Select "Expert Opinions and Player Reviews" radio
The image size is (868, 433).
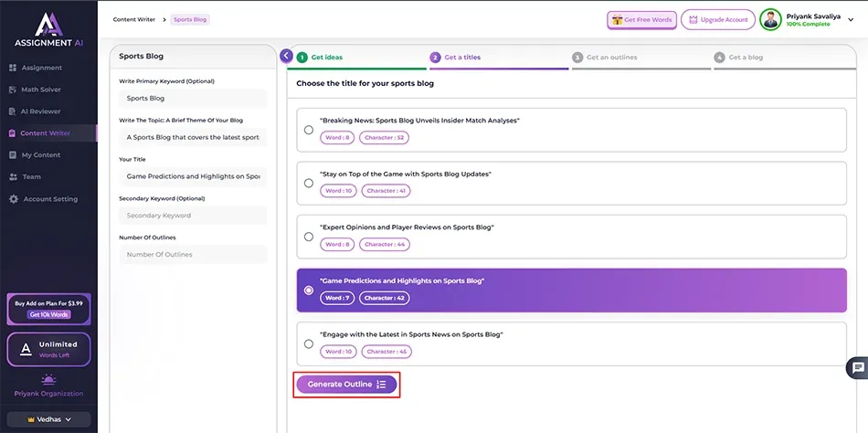point(309,237)
